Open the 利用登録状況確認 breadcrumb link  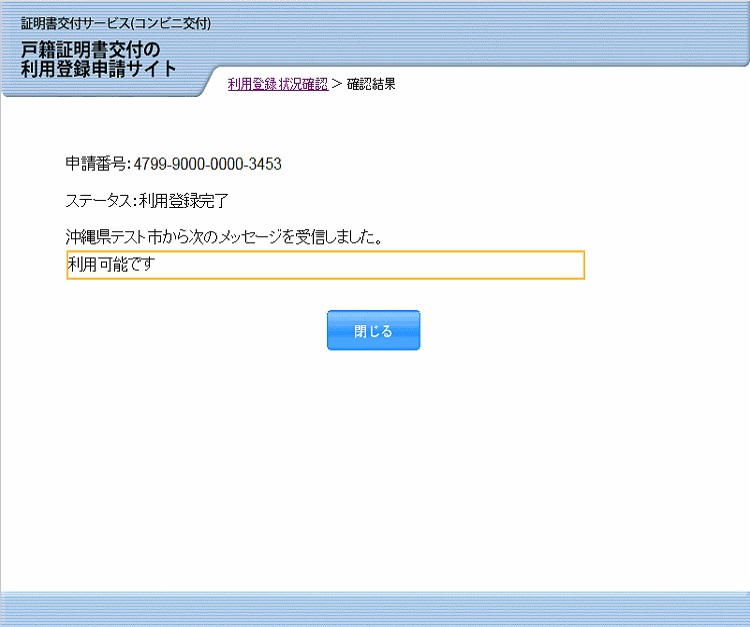coord(277,85)
